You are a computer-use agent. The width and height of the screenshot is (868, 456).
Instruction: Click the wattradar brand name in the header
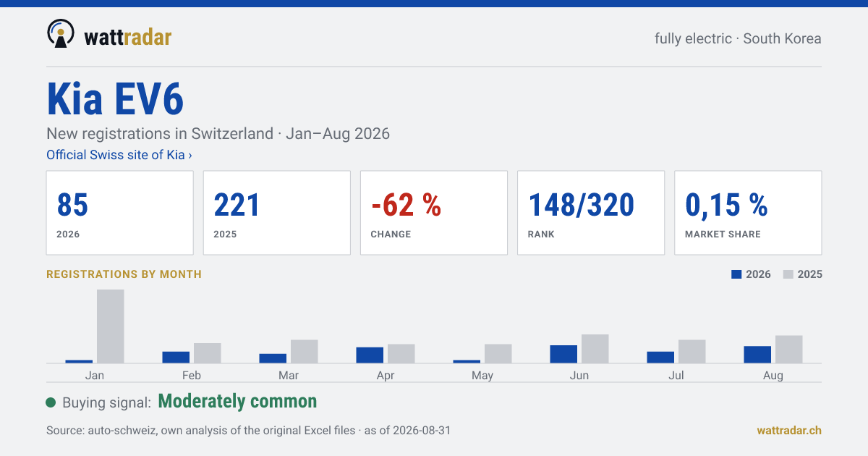click(x=128, y=37)
